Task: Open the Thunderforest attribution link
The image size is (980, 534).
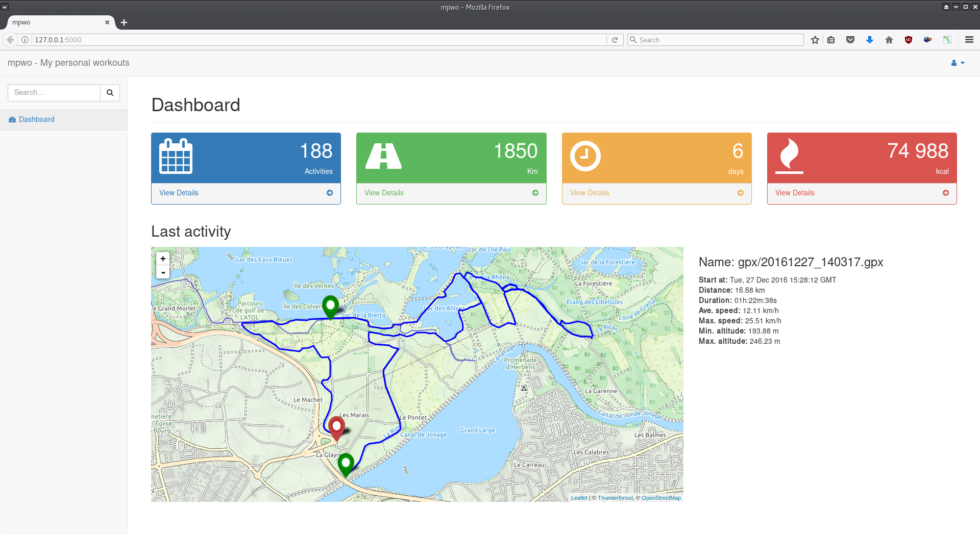Action: (615, 498)
